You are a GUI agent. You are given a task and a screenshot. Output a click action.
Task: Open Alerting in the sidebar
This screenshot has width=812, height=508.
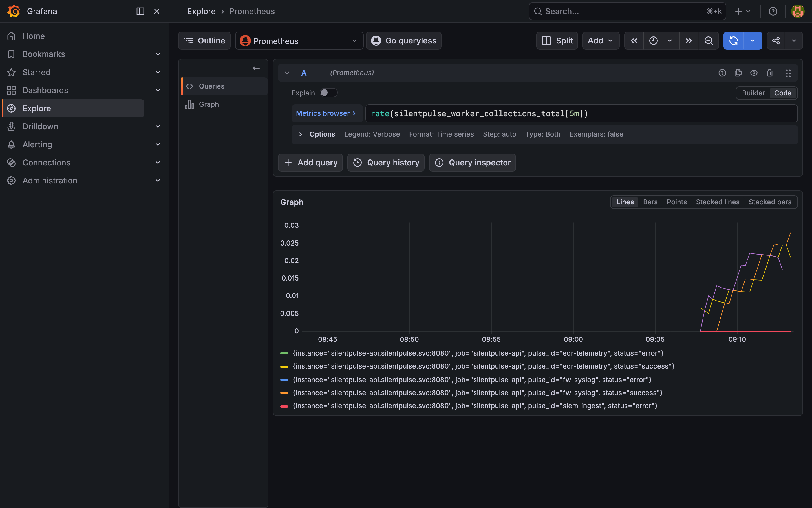click(x=37, y=144)
